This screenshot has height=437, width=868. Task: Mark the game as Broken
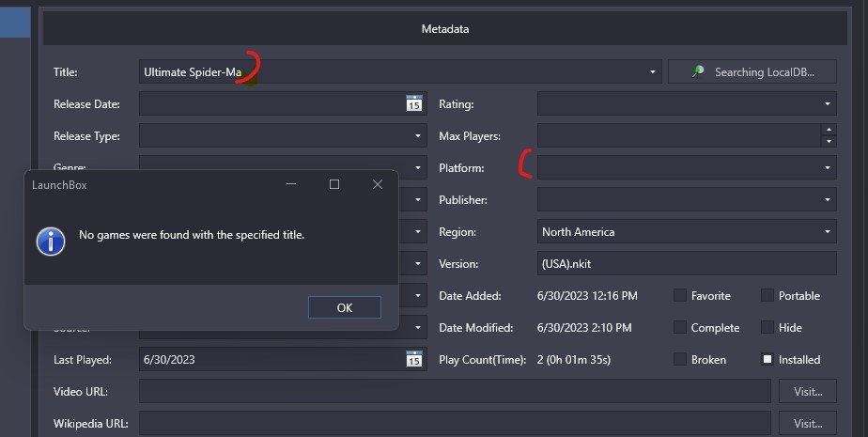[x=680, y=359]
